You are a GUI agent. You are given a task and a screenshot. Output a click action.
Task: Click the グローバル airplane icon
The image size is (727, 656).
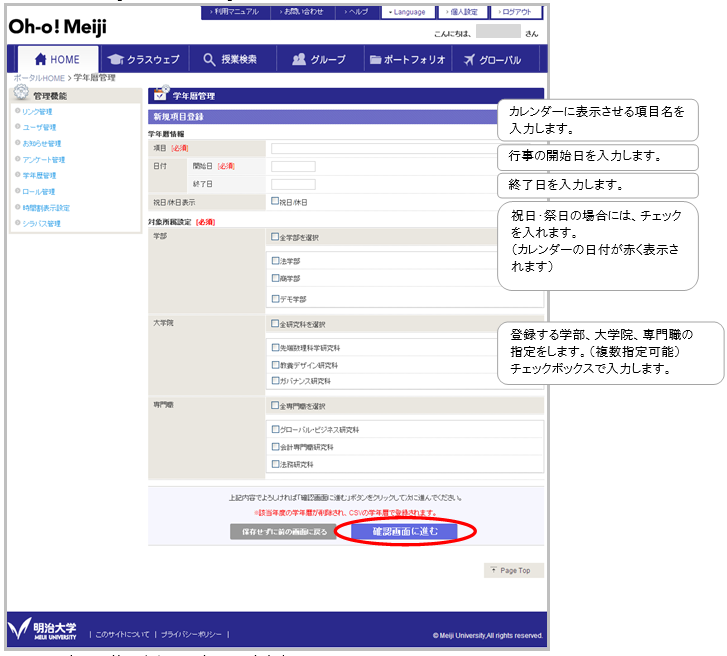tap(469, 59)
